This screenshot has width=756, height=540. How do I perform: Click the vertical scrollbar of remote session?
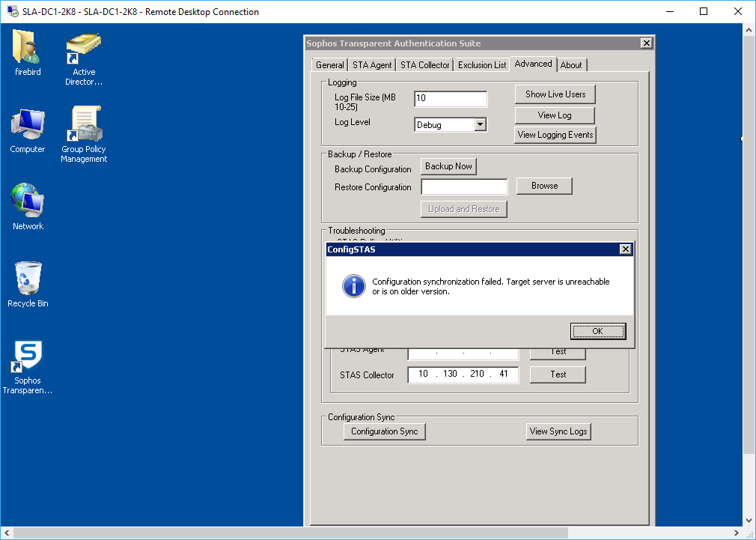point(749,246)
